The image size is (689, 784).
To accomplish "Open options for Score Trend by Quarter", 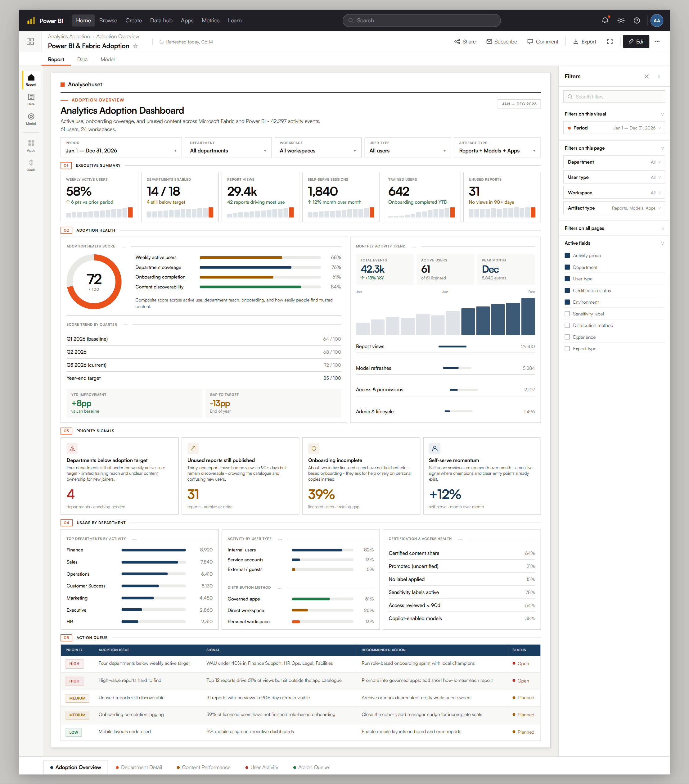I will [125, 325].
